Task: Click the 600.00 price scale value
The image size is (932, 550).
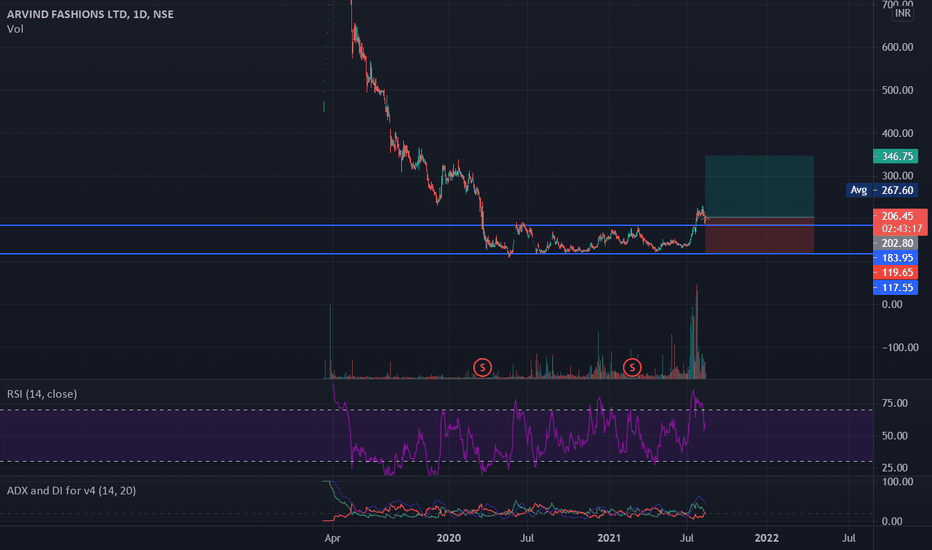Action: point(897,47)
